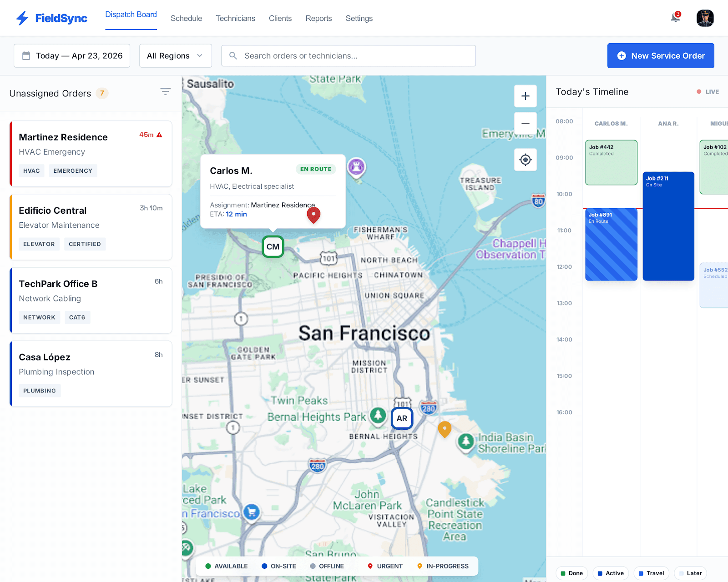728x582 pixels.
Task: Create a New Service Order
Action: pos(660,56)
